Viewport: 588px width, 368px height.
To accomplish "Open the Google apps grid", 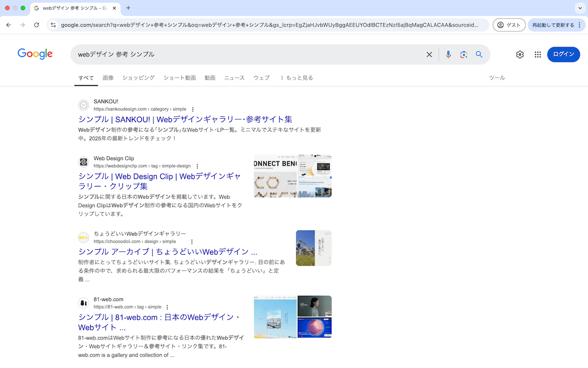I will click(x=538, y=54).
